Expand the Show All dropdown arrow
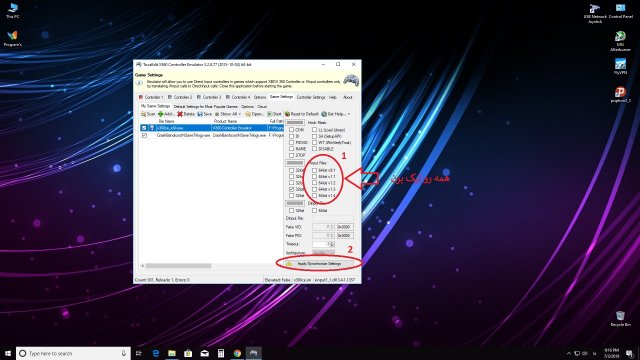Viewport: 640px width, 360px height. (x=240, y=114)
